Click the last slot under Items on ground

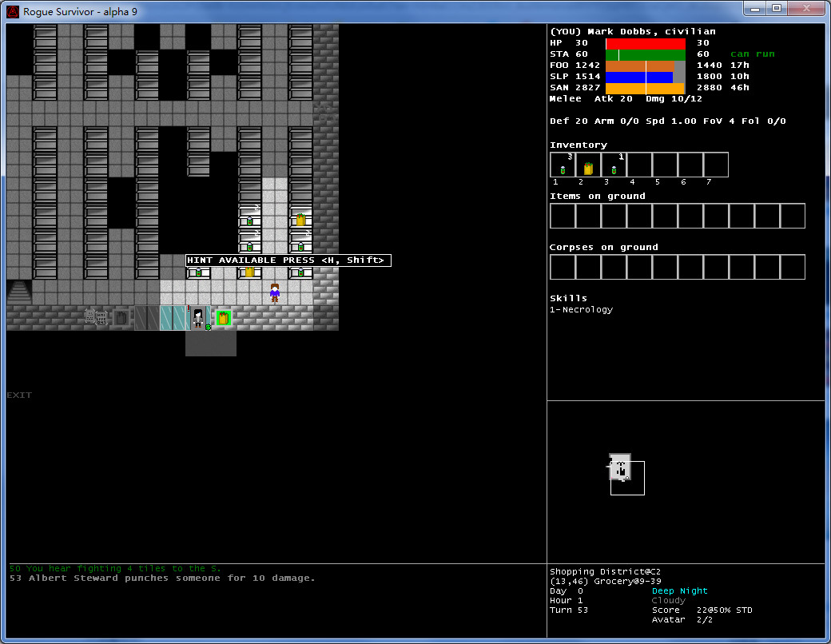(x=793, y=216)
